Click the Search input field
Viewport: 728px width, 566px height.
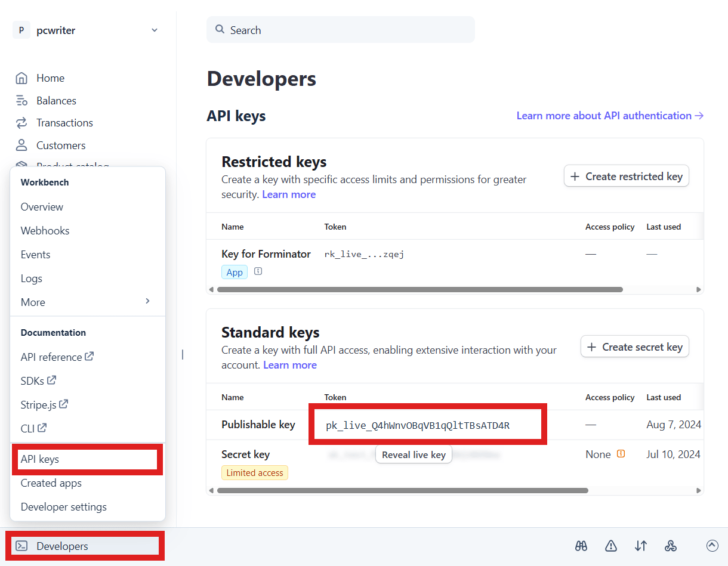341,30
